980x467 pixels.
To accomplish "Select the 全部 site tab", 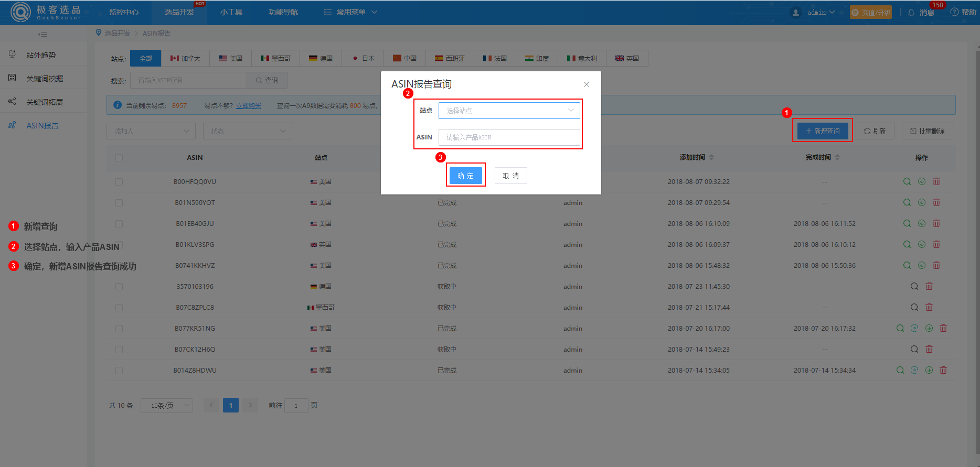I will [x=146, y=58].
